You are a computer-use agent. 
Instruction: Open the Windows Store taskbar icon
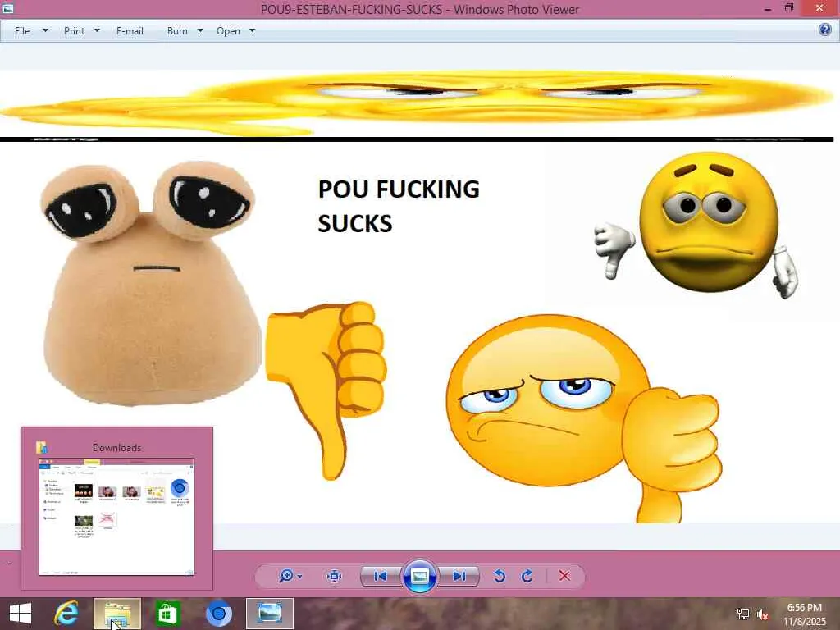pos(167,614)
